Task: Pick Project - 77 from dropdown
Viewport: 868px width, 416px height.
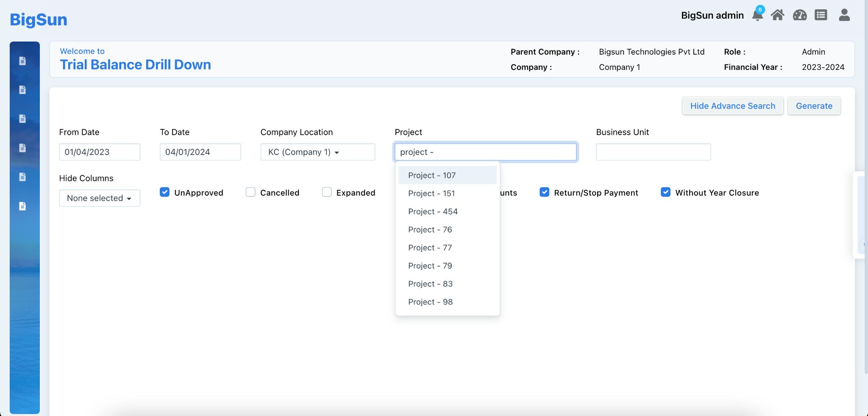Action: (448, 248)
